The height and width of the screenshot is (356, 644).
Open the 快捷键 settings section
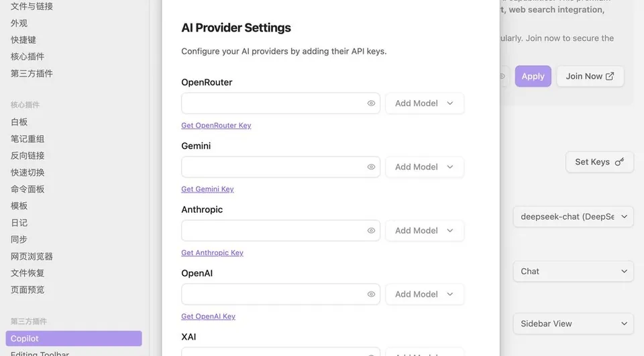(23, 40)
